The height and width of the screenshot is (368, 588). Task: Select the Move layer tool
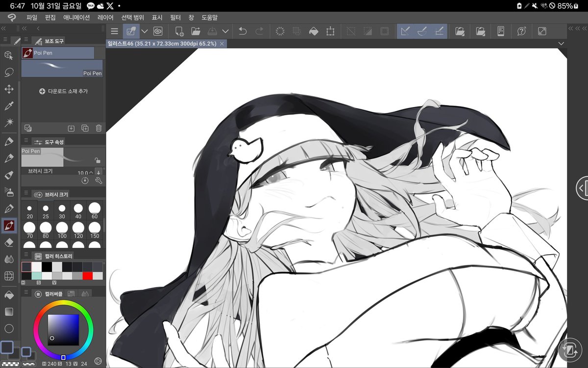tap(8, 89)
